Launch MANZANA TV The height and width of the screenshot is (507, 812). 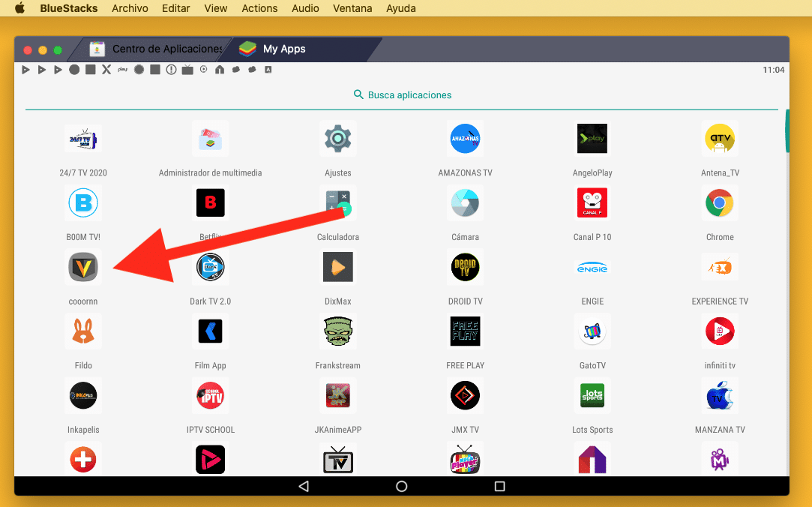tap(719, 395)
